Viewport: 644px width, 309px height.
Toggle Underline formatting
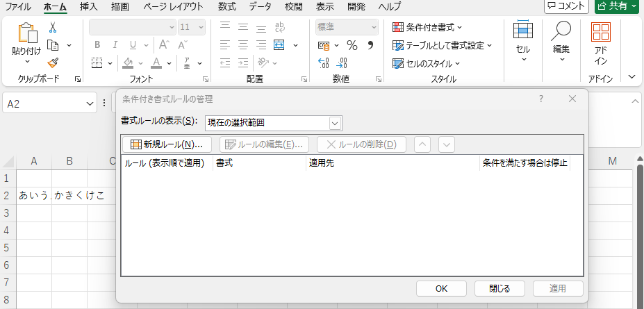pos(133,44)
